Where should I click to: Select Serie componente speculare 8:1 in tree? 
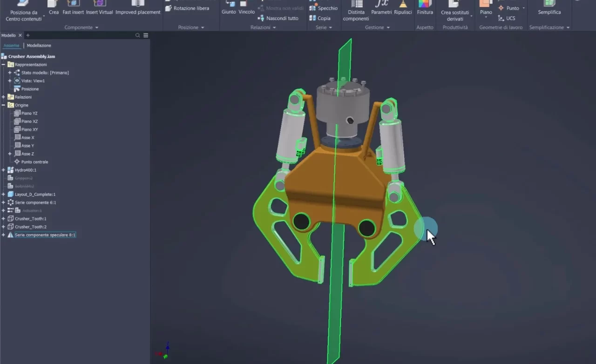(45, 235)
